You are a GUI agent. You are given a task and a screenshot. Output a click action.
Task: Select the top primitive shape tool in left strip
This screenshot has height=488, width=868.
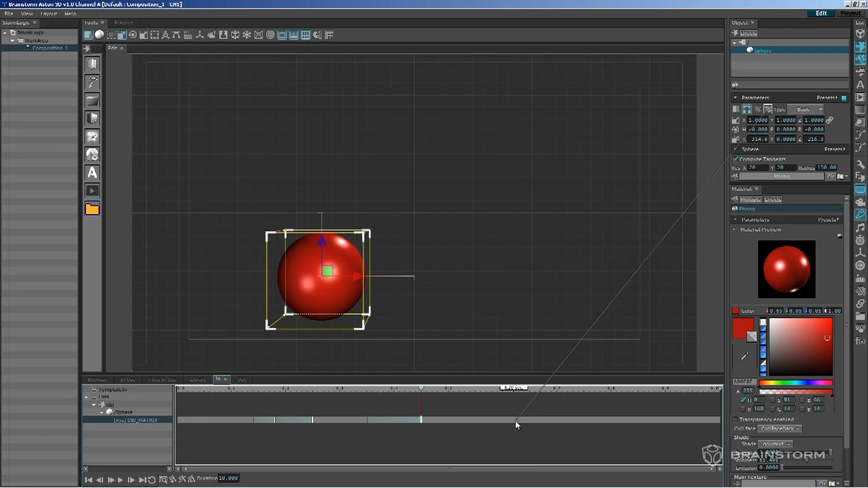click(x=92, y=64)
